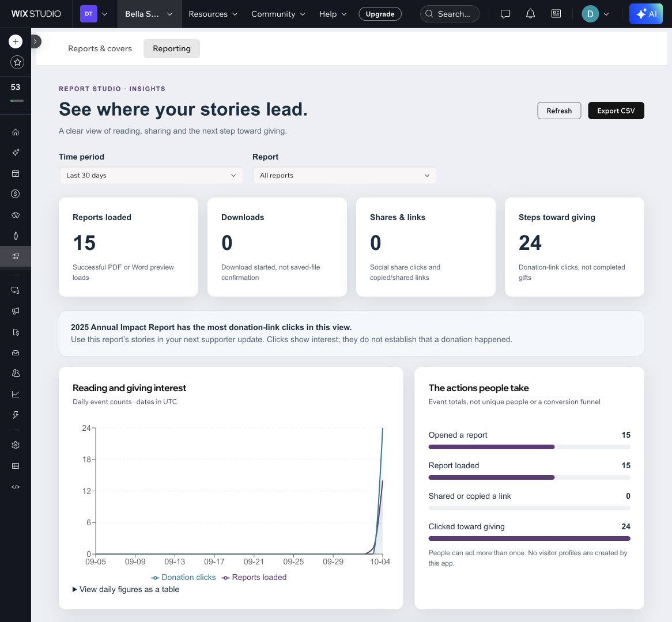The height and width of the screenshot is (622, 672).
Task: Open the developer code brackets icon
Action: point(16,487)
